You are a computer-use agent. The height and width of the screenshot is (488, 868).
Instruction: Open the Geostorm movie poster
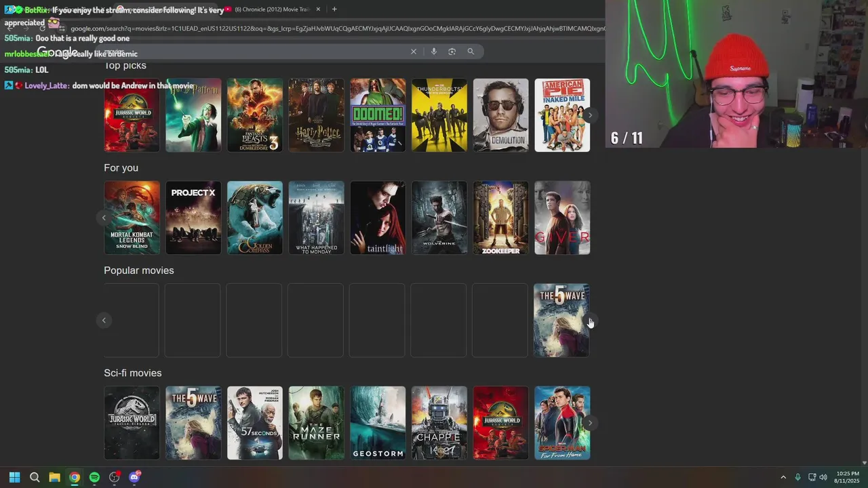378,423
